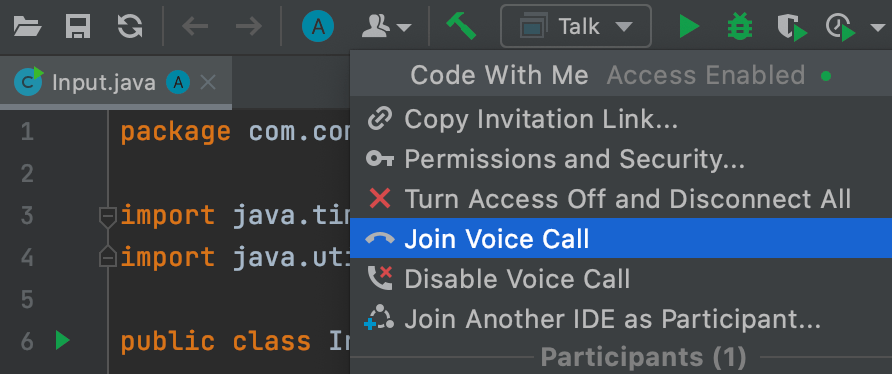Click the Save All floppy icon
This screenshot has width=892, height=374.
(x=79, y=27)
